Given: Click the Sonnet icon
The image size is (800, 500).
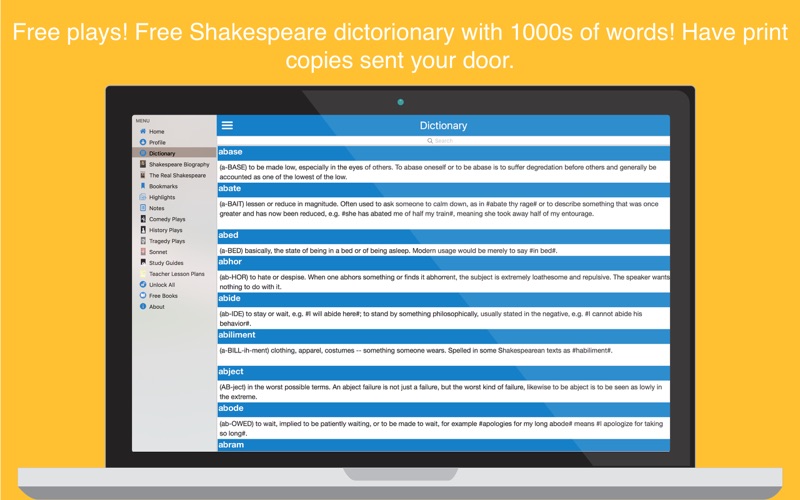Looking at the screenshot, I should pos(143,252).
